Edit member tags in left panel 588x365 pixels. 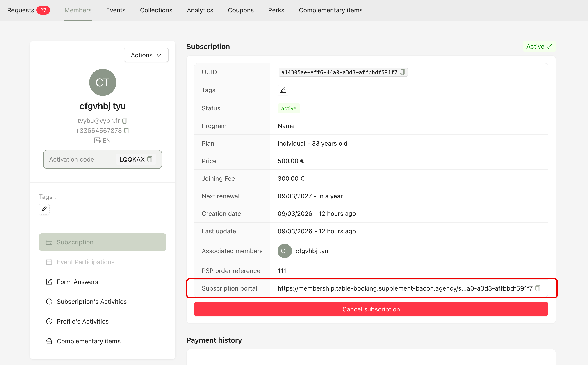click(44, 209)
